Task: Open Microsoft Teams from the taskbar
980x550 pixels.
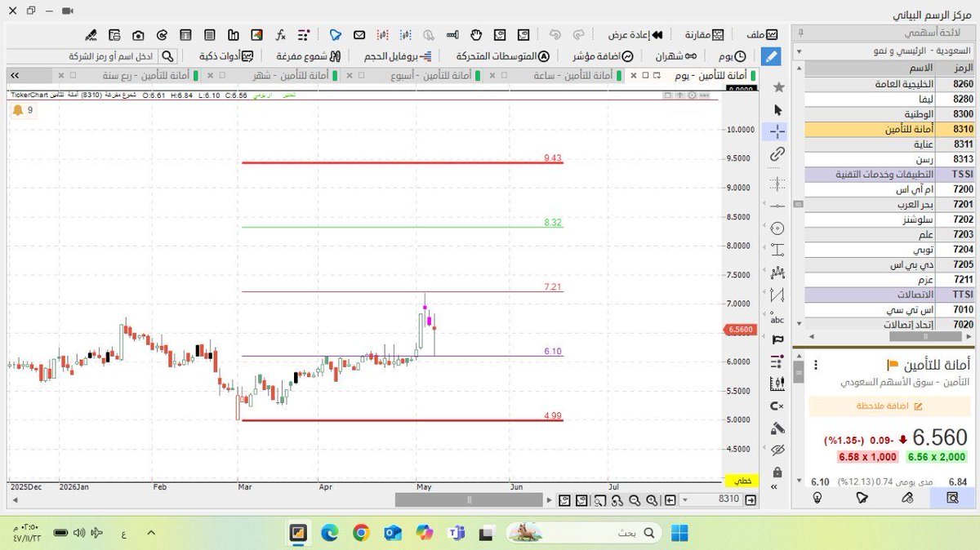Action: (455, 533)
